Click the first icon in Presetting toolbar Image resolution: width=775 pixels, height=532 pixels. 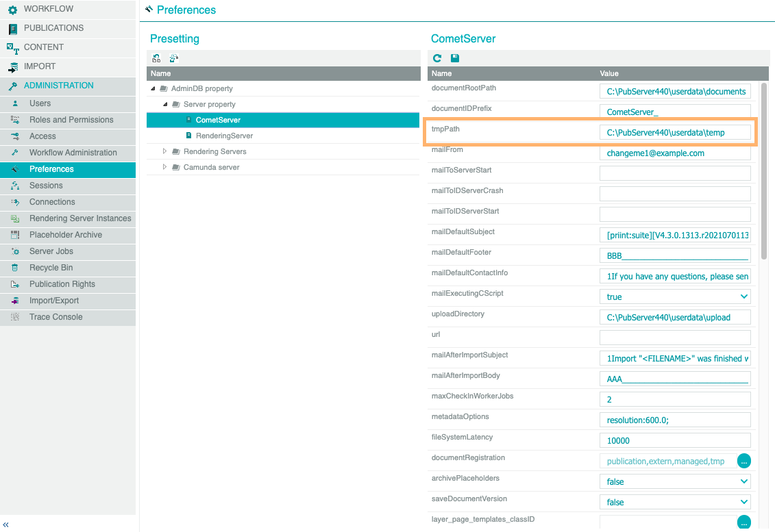click(157, 59)
